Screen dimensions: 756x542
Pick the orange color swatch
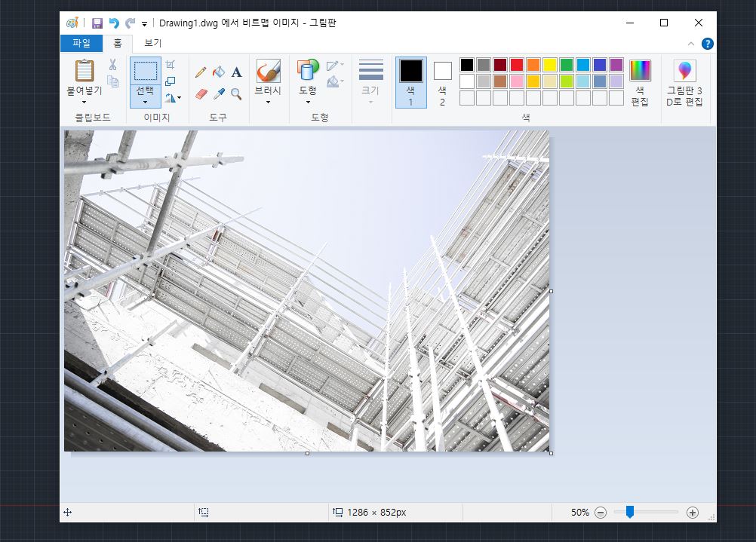pos(533,65)
